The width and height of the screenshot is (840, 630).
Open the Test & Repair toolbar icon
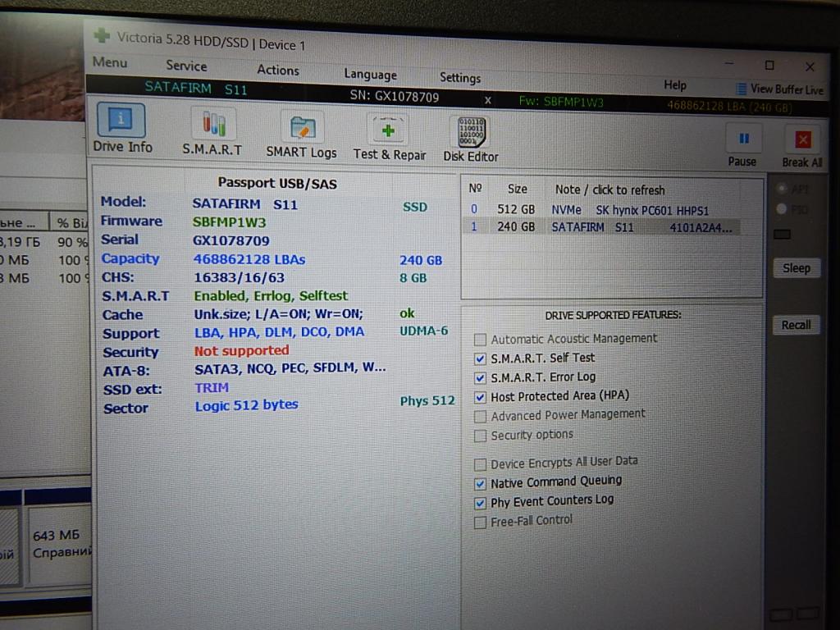click(388, 130)
